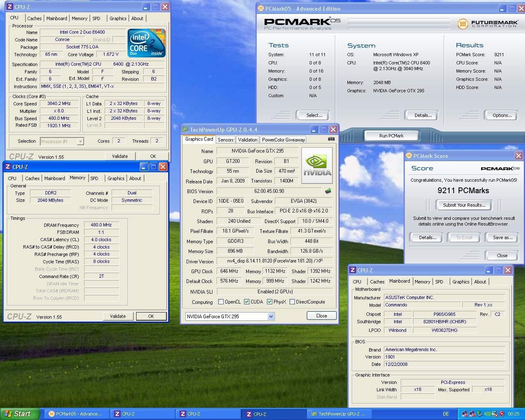Close the PCMark Score dialog with X
Image resolution: width=525 pixels, height=420 pixels.
coord(518,156)
